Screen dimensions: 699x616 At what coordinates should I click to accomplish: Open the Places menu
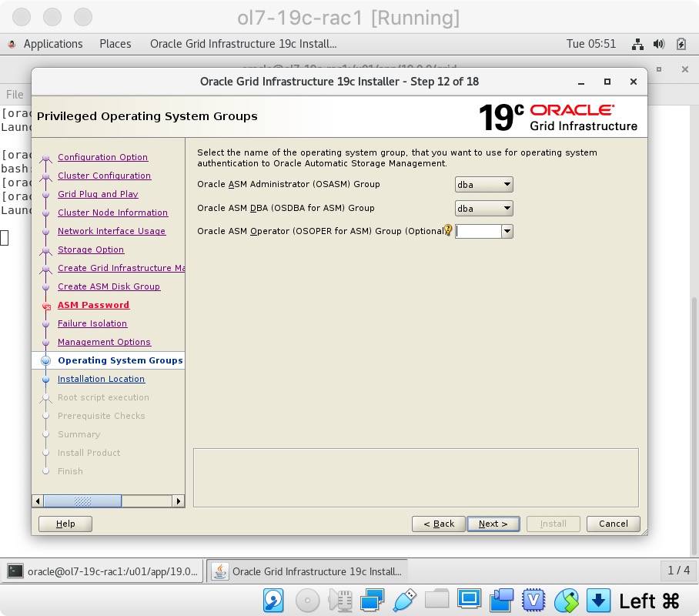coord(115,44)
